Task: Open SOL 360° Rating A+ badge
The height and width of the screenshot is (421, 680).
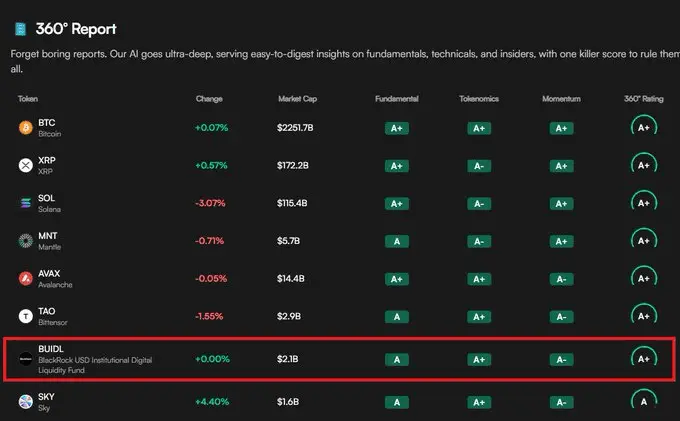Action: click(644, 203)
